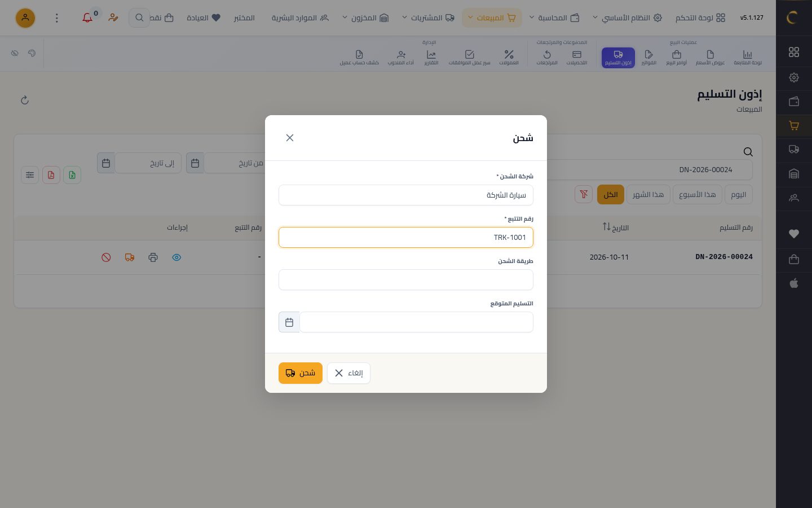This screenshot has width=812, height=508.
Task: Click the top bar search icon
Action: 139,18
